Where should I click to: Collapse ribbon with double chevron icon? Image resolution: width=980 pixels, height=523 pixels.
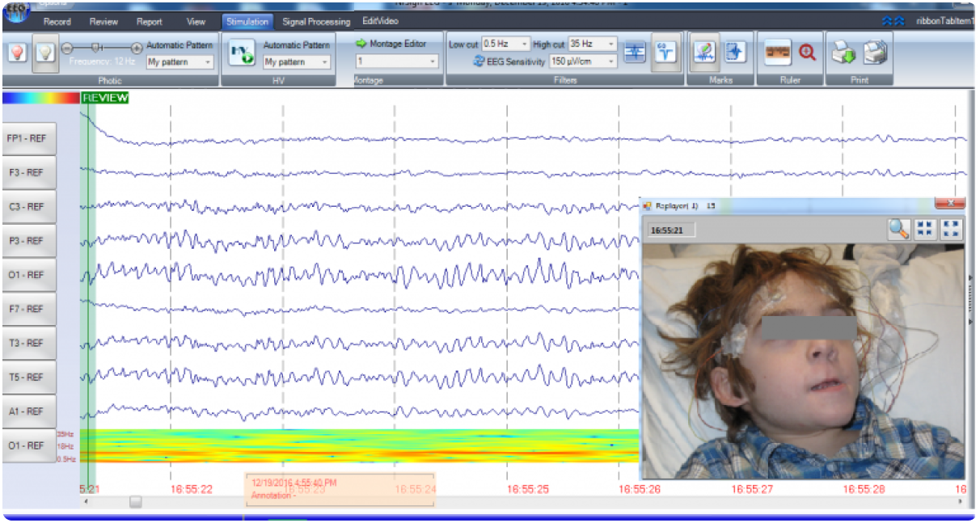click(893, 22)
